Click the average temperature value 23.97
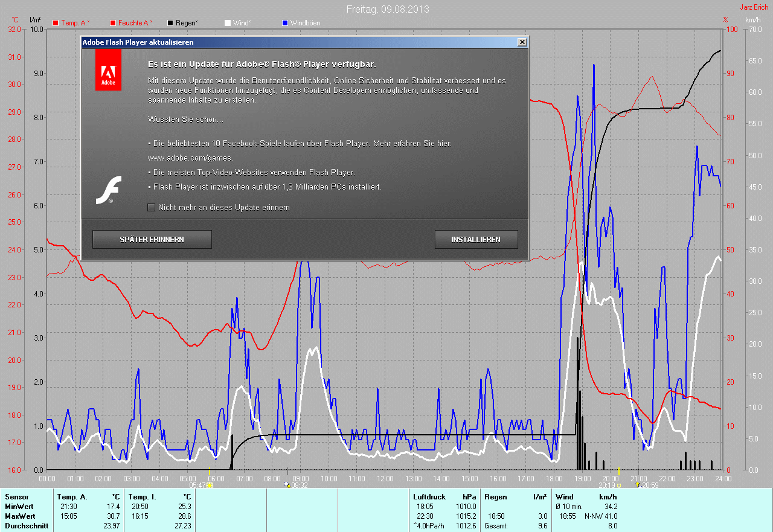 click(x=112, y=525)
